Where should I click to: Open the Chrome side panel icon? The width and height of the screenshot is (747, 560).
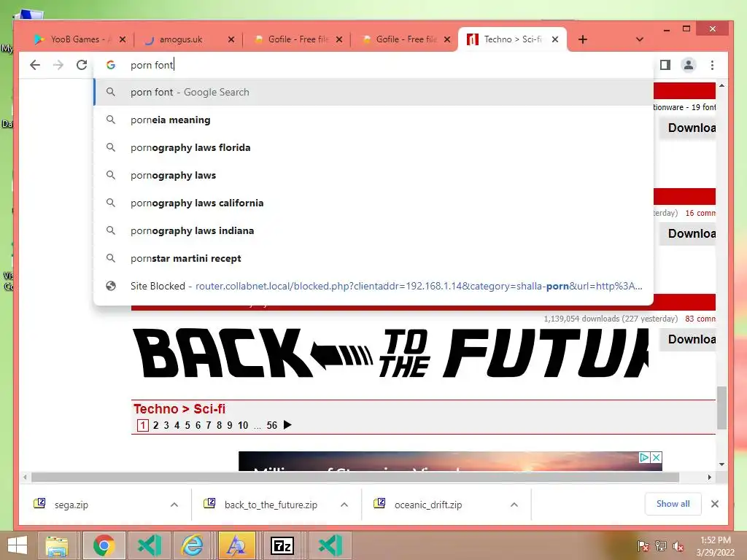tap(665, 65)
